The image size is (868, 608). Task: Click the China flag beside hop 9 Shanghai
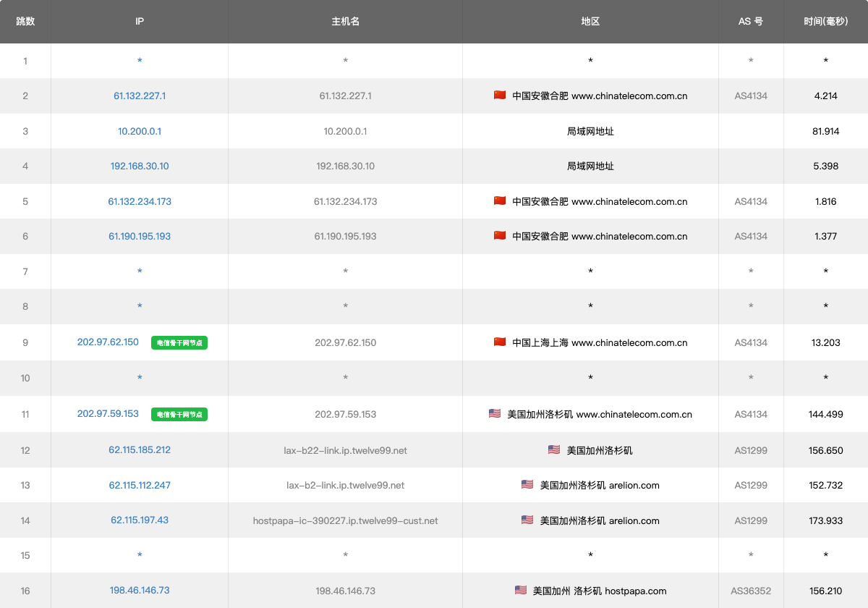pos(500,342)
